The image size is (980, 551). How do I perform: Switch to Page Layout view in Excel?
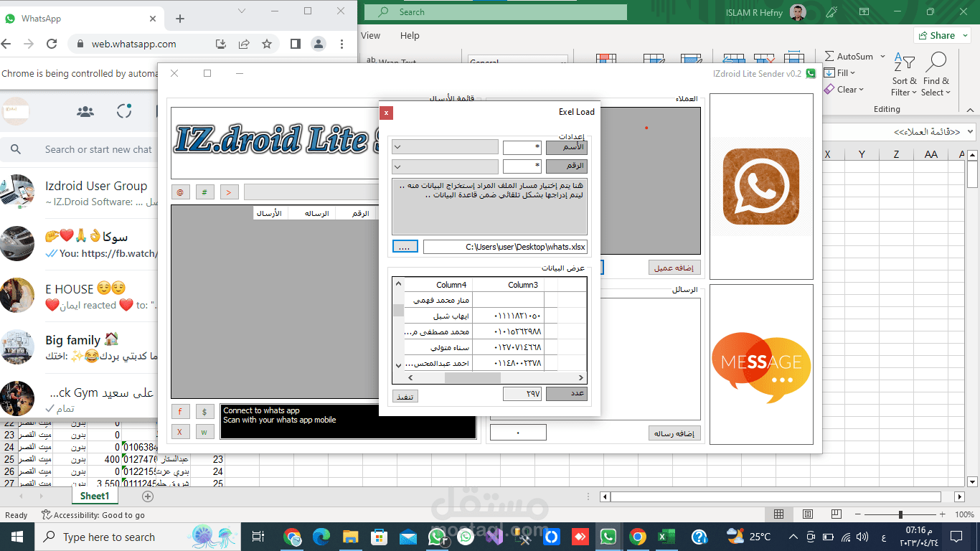tap(808, 514)
